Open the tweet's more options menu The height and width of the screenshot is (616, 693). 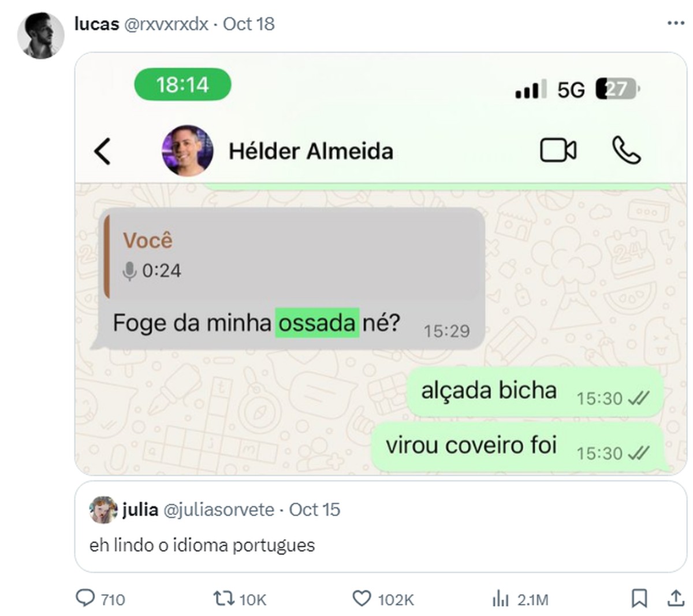click(x=675, y=24)
